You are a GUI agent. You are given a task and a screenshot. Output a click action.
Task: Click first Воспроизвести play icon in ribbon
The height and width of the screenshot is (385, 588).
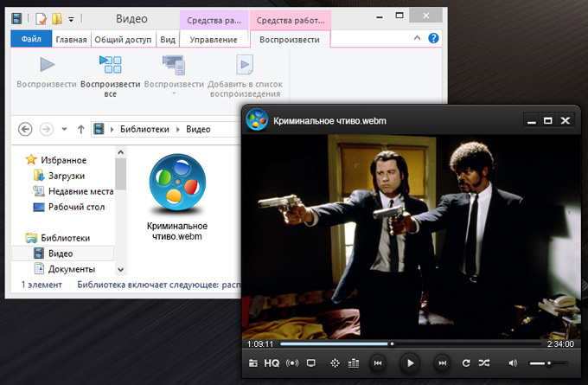tap(48, 65)
